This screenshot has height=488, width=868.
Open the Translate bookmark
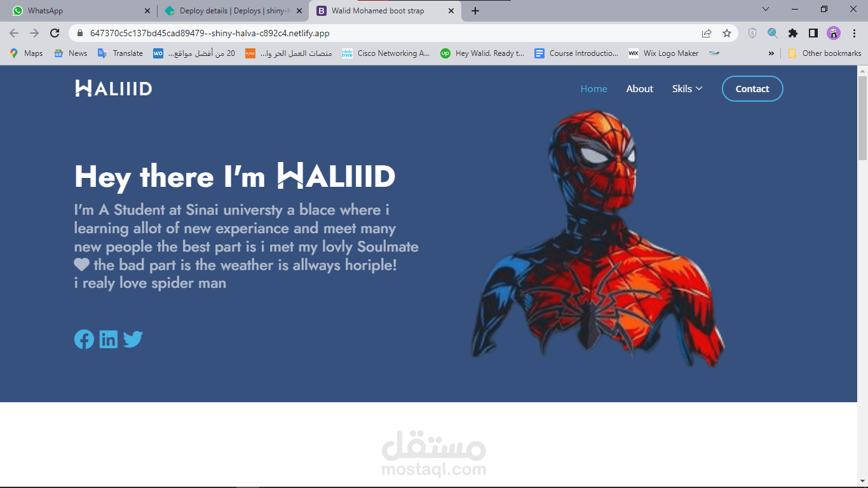[x=120, y=53]
